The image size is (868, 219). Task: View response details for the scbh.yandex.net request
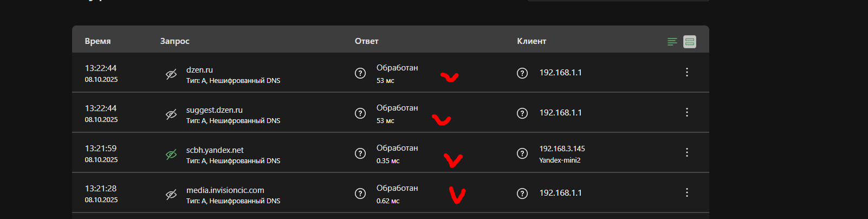(360, 153)
